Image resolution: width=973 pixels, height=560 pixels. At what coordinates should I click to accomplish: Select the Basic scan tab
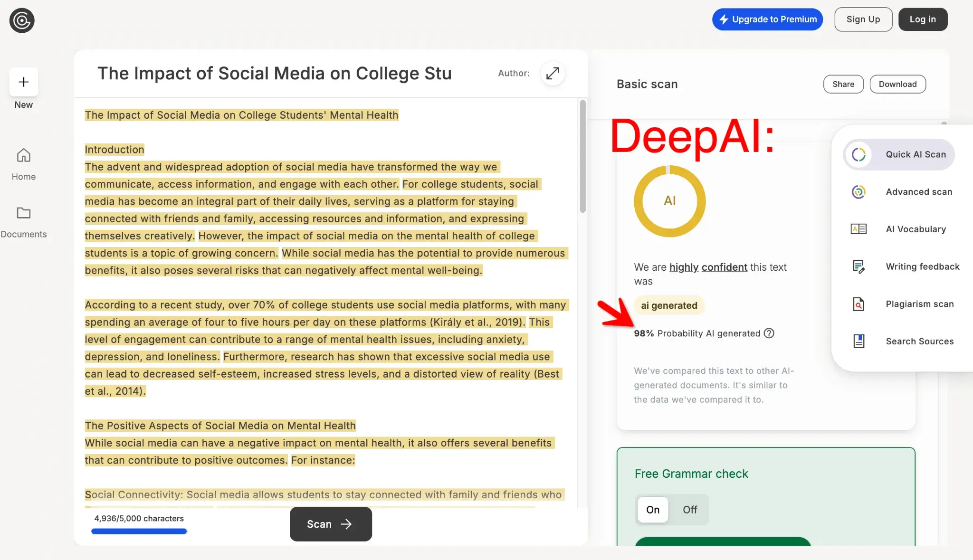point(647,84)
